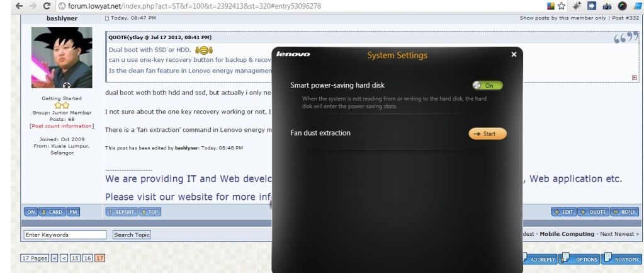Image resolution: width=644 pixels, height=273 pixels.
Task: Open the member CARD button
Action: [52, 212]
